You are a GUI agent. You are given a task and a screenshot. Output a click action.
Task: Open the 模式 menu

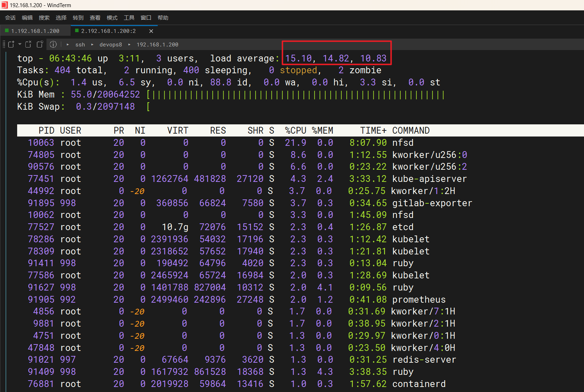point(112,18)
